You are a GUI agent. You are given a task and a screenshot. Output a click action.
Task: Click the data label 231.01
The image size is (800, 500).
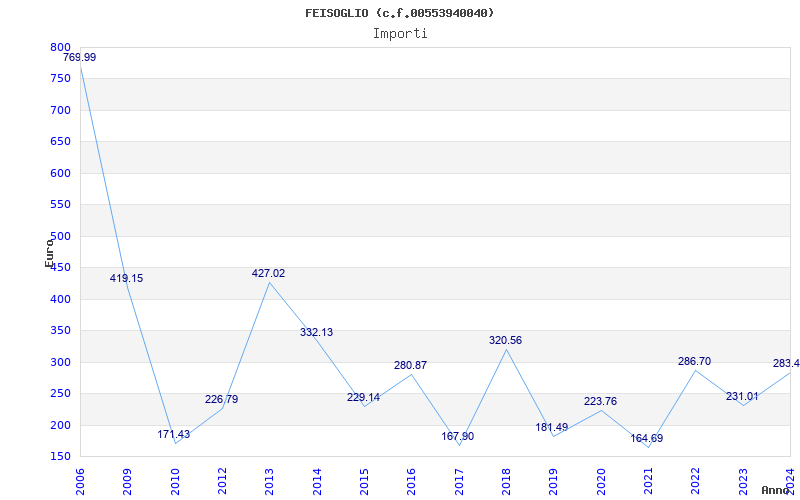pos(742,396)
